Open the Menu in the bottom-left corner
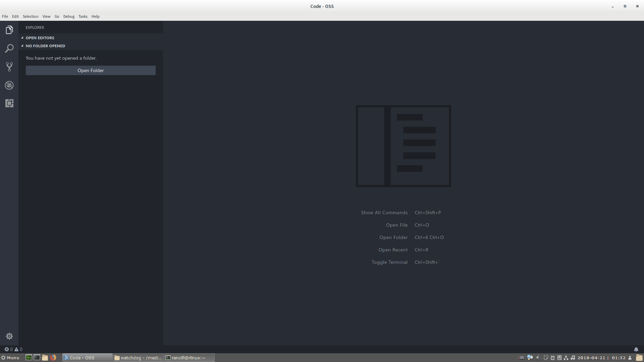Viewport: 644px width, 362px height. 10,358
